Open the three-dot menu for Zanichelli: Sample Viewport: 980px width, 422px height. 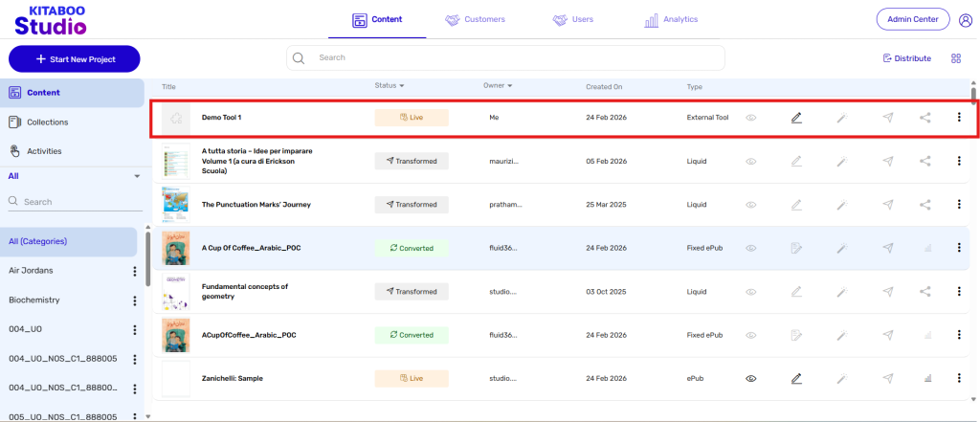[959, 379]
